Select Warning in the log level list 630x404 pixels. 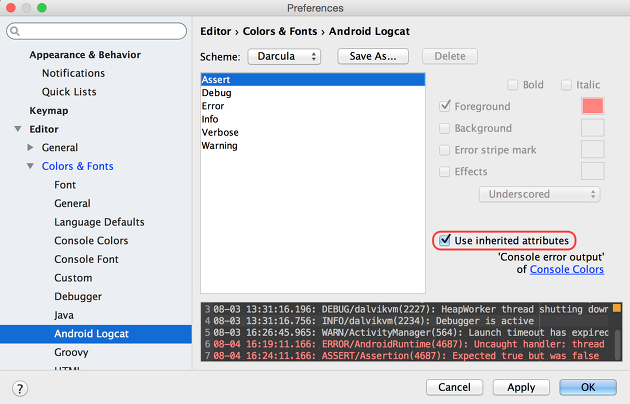(x=313, y=146)
